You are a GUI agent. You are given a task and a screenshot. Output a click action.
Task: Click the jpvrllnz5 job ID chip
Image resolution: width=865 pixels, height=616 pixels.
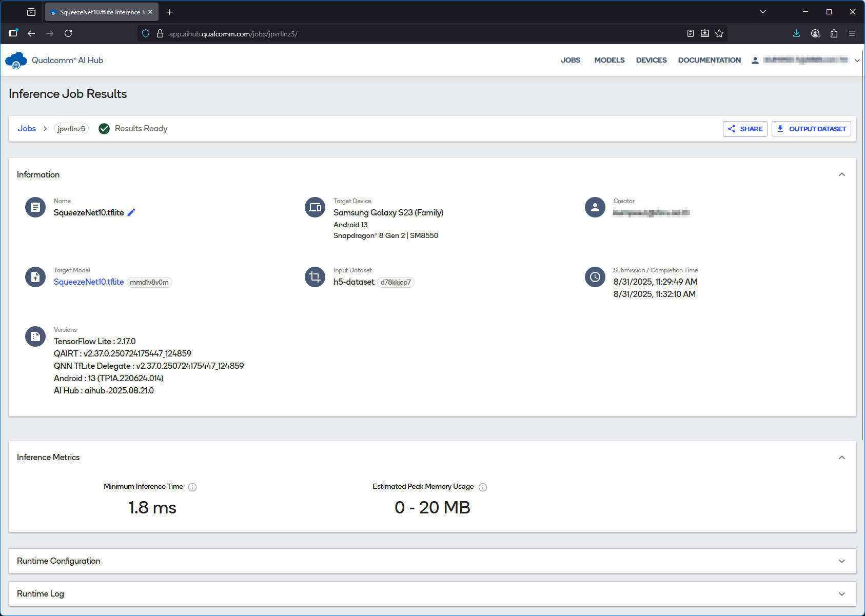[71, 129]
